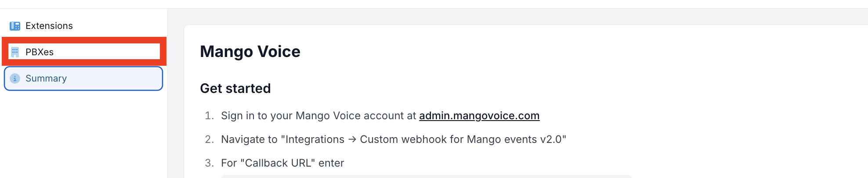Click the Mango Voice page title
The height and width of the screenshot is (178, 868).
[250, 52]
